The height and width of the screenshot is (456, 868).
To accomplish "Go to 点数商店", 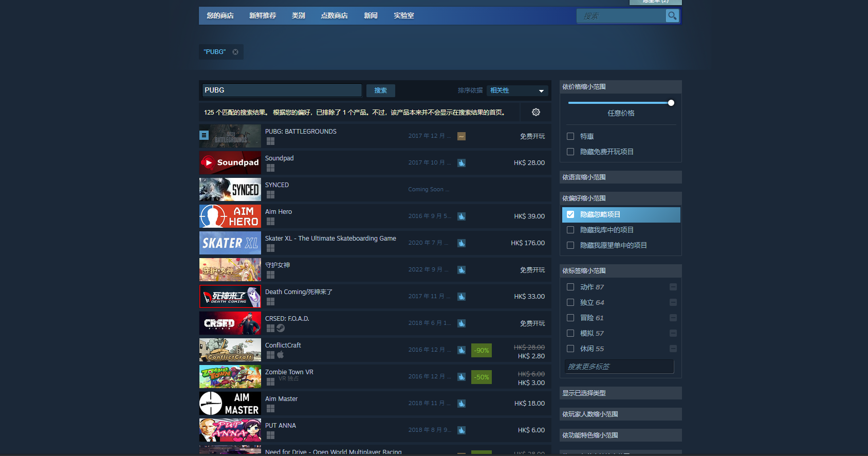I will [334, 15].
